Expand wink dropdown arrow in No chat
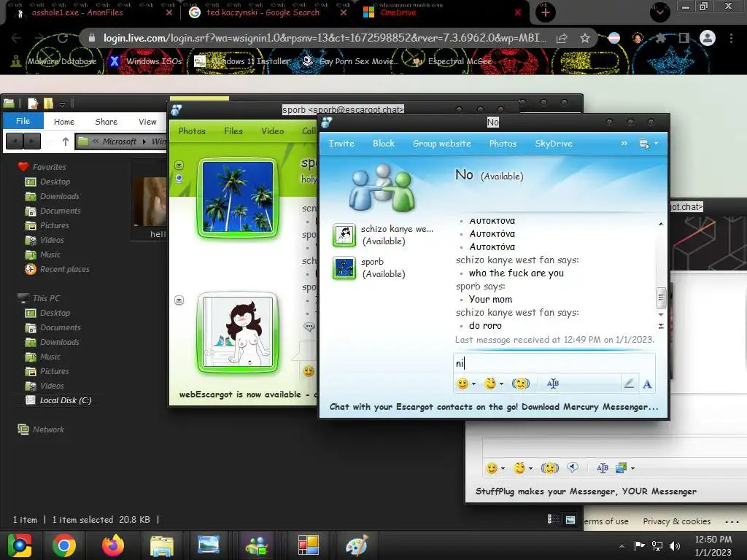The image size is (747, 560). [x=502, y=384]
